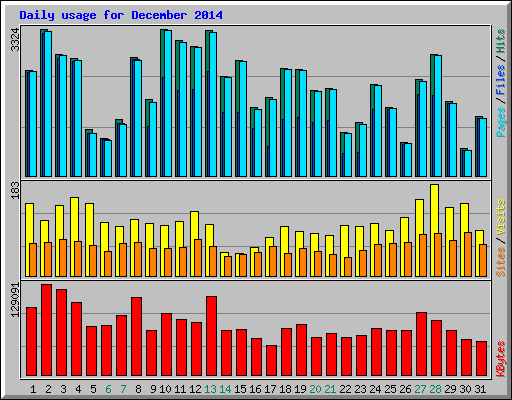512x400 pixels.
Task: Click the green "Hits" legend label
Action: click(x=500, y=41)
